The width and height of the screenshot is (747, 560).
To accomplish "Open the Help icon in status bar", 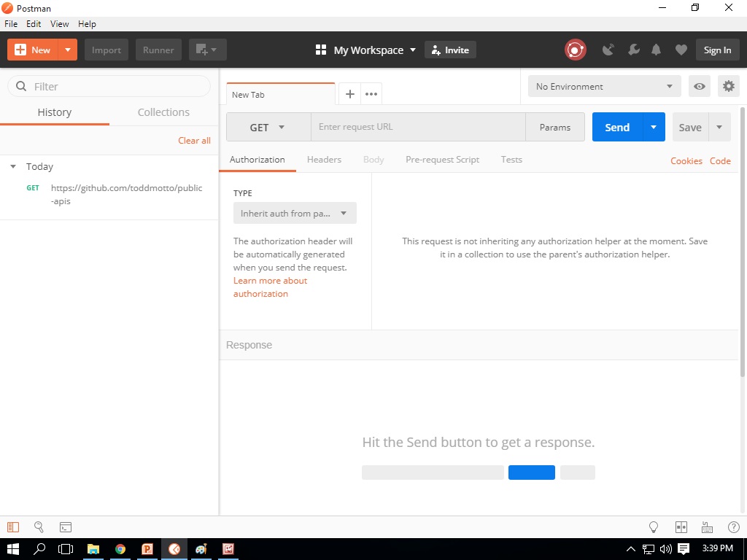I will point(733,526).
